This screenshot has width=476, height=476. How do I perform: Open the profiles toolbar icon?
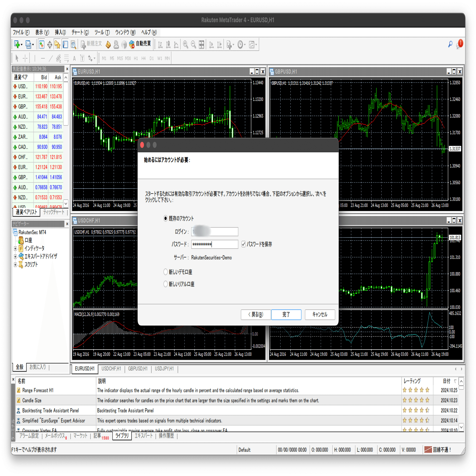28,45
